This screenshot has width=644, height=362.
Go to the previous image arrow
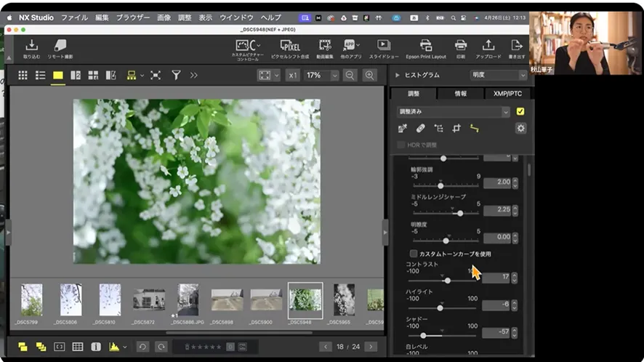coord(326,347)
